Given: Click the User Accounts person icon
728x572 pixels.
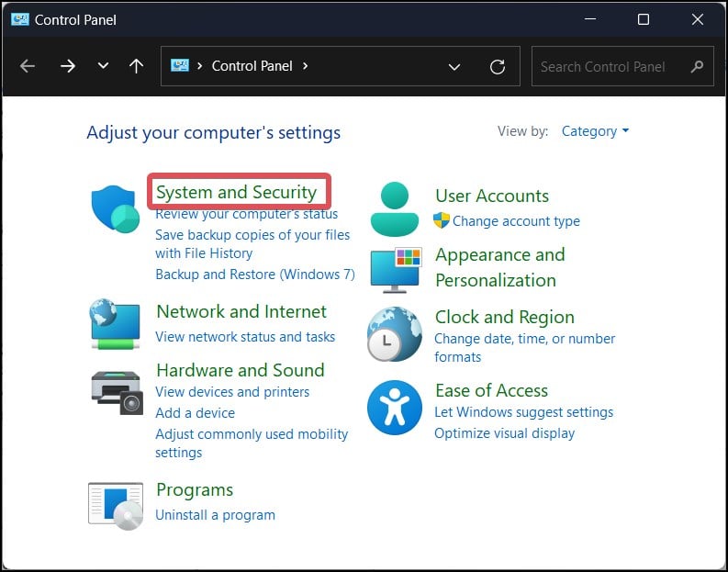Looking at the screenshot, I should 394,208.
